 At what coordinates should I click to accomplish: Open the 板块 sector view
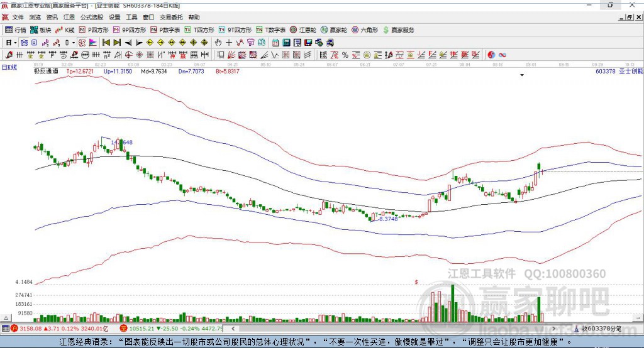(x=41, y=30)
